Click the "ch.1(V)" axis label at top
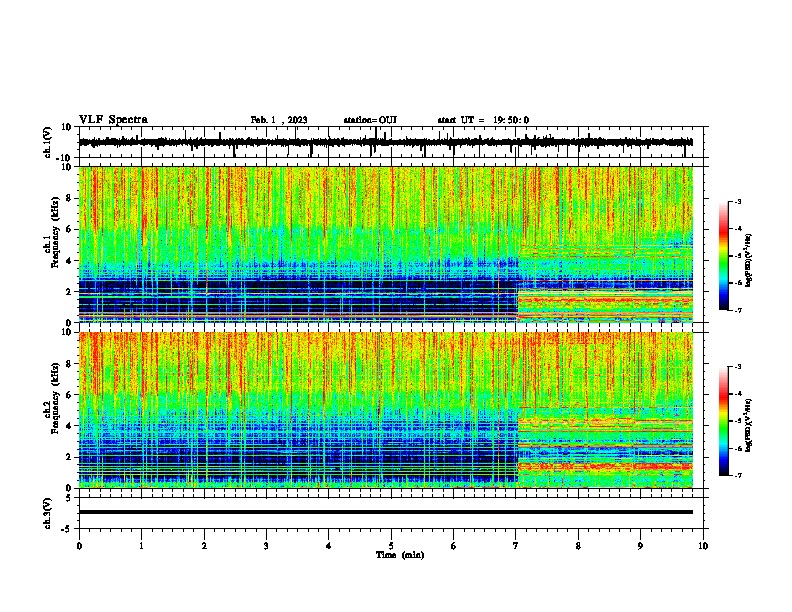 (x=48, y=142)
